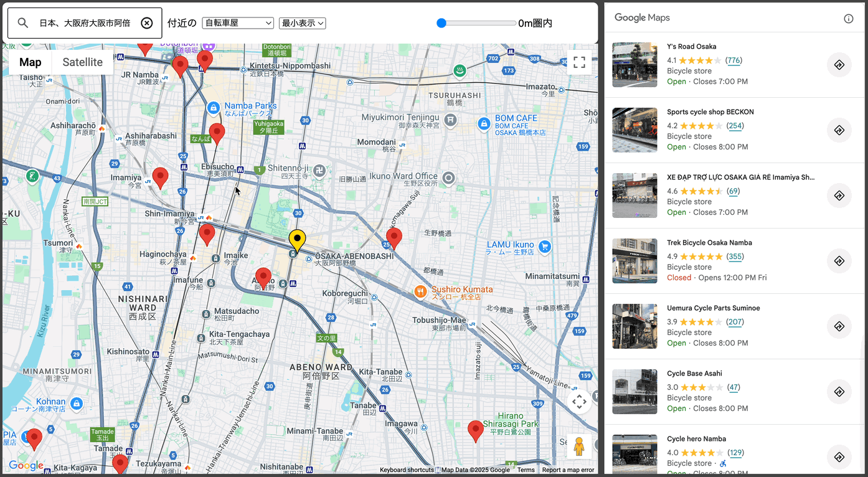
Task: Click the red marker near Hirano Shirasagi Park
Action: pyautogui.click(x=476, y=432)
